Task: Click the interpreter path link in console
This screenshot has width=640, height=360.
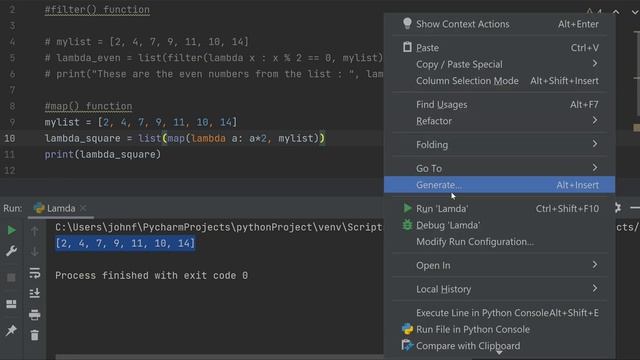Action: (219, 227)
